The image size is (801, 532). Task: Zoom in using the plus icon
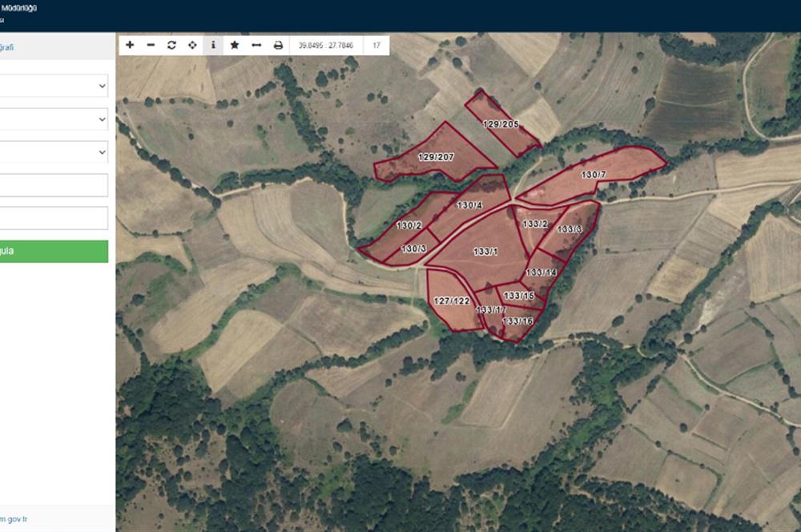130,45
